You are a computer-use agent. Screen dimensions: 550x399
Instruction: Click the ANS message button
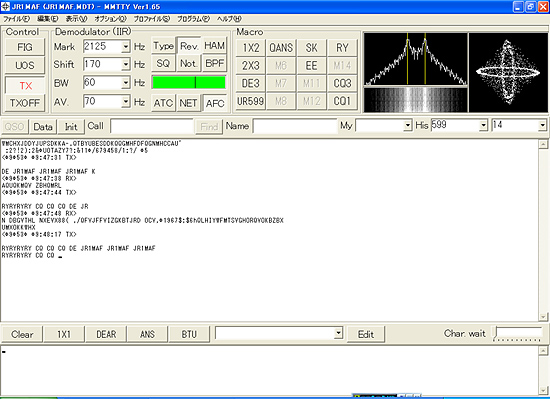click(x=147, y=334)
